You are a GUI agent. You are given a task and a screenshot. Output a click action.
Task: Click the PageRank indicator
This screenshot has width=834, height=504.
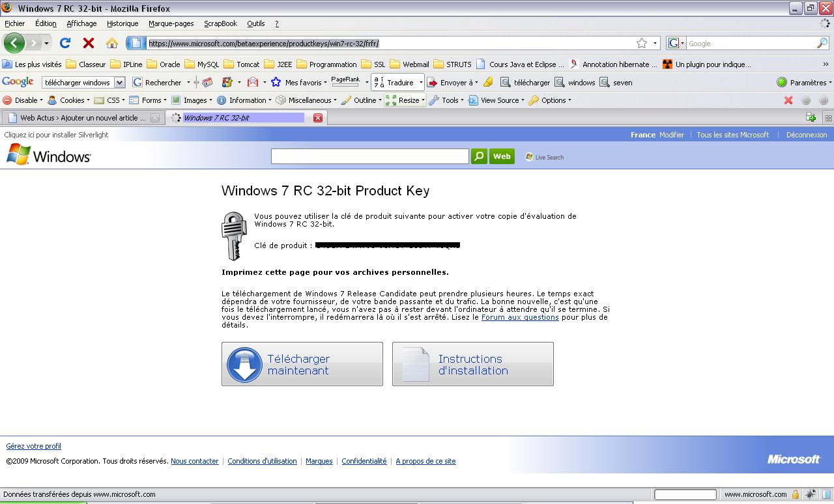click(345, 81)
